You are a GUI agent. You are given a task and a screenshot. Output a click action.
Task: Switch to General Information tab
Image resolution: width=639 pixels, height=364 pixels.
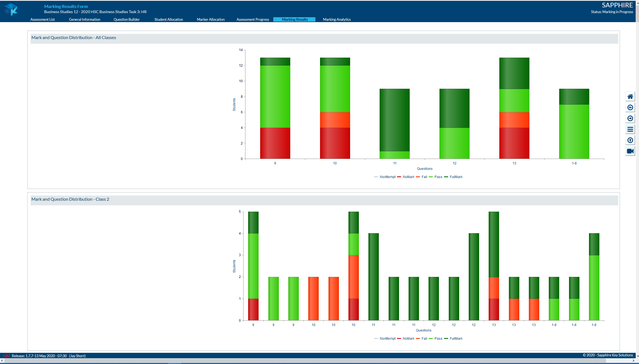pyautogui.click(x=84, y=19)
